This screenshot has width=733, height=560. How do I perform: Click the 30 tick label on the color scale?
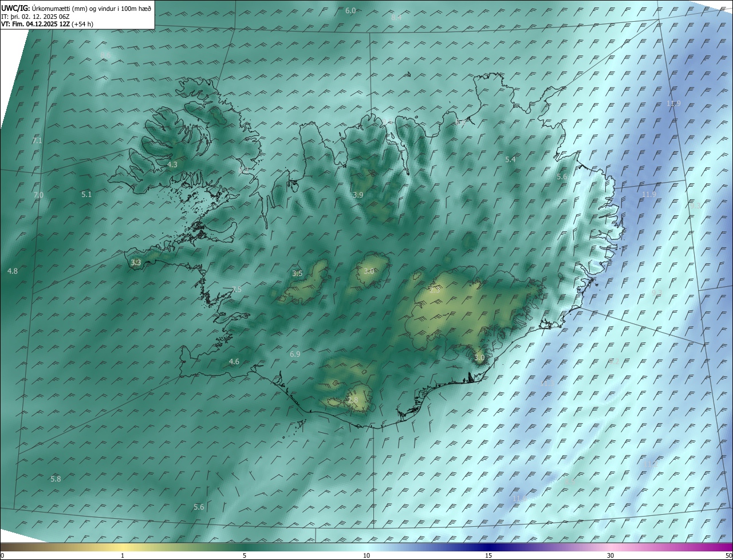click(x=610, y=556)
